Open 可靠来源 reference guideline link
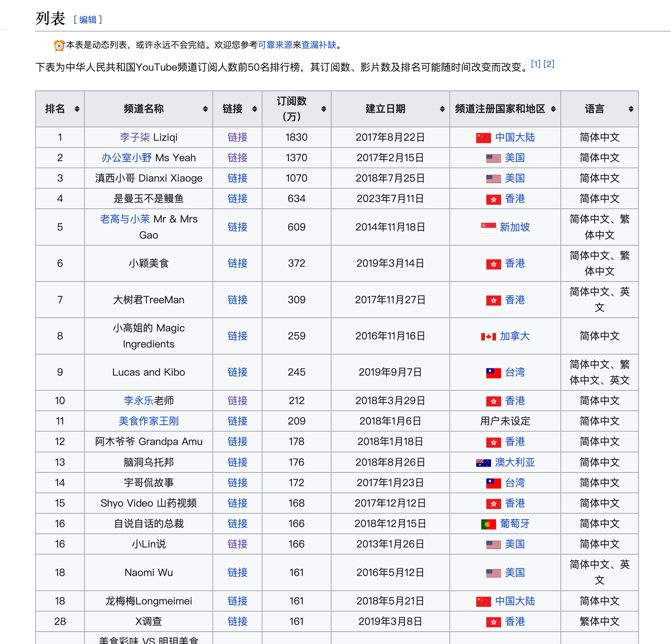This screenshot has width=671, height=644. 275,45
